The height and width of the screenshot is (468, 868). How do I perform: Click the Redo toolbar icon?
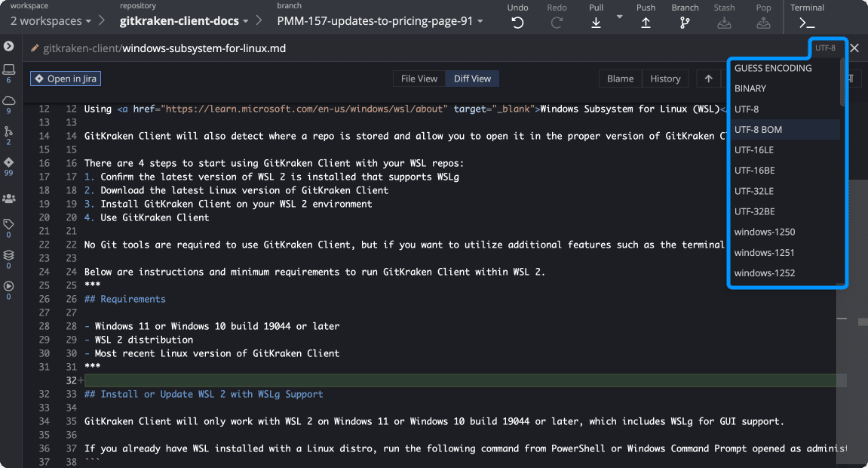coord(557,22)
